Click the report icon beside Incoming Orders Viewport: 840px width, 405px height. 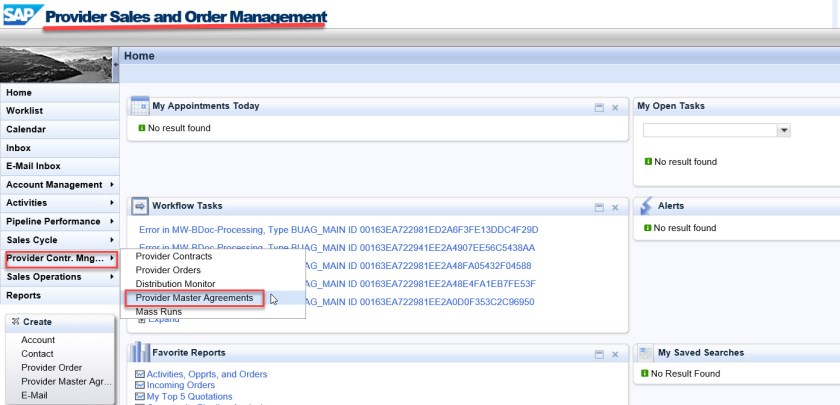click(x=140, y=385)
